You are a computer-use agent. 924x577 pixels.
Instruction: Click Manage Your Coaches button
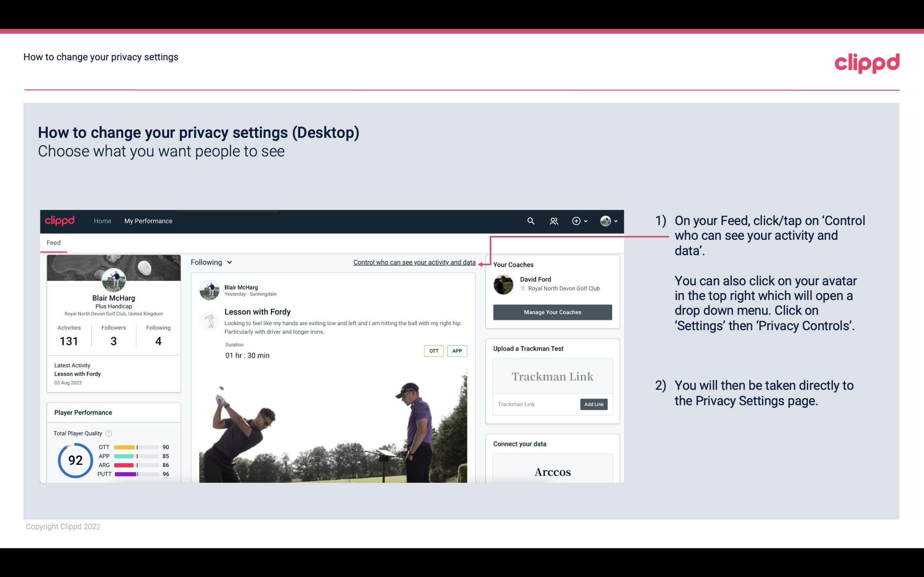coord(553,312)
